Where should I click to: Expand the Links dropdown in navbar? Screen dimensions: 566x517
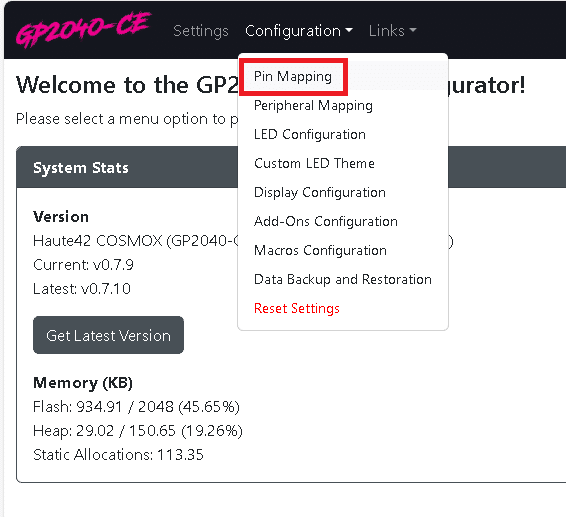coord(392,31)
